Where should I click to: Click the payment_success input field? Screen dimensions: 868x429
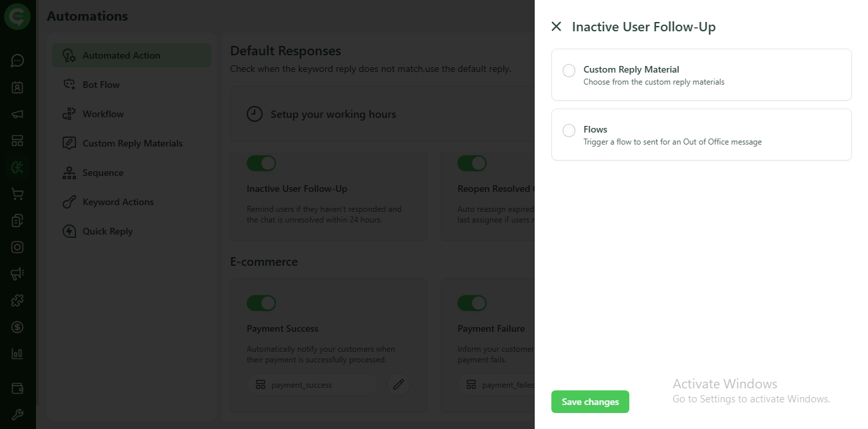click(x=312, y=384)
